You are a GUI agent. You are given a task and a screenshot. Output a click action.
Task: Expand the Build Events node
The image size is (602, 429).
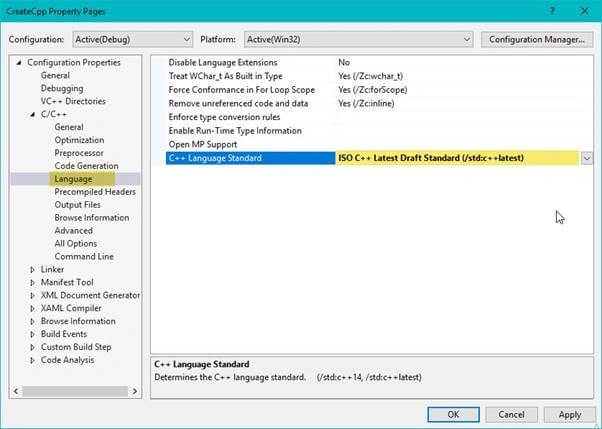coord(32,334)
